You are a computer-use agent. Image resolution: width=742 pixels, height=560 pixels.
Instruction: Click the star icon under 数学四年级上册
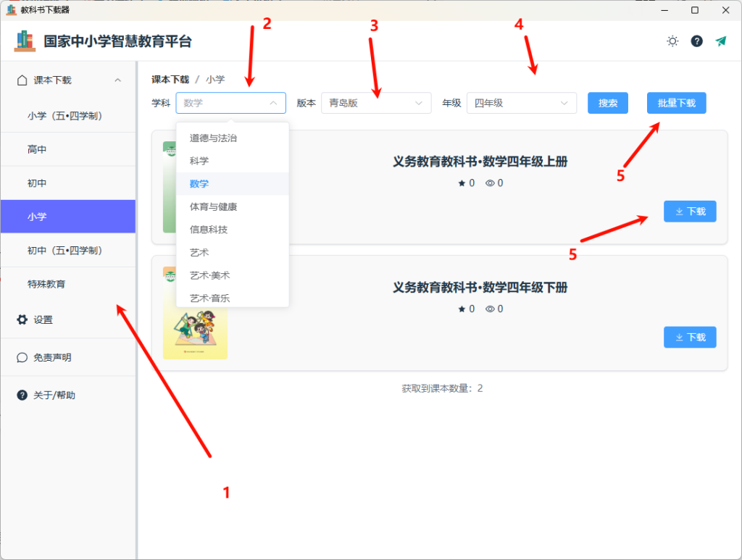(462, 183)
